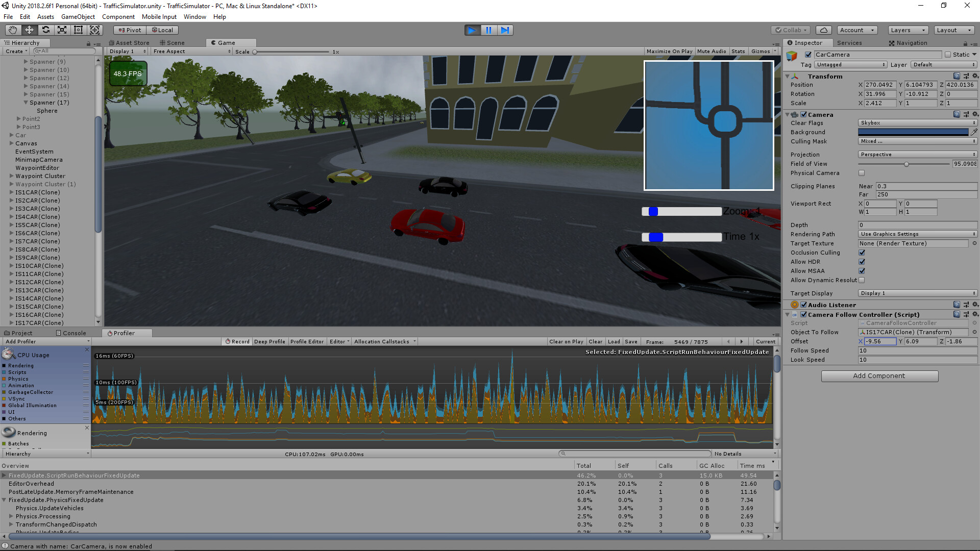Image resolution: width=980 pixels, height=551 pixels.
Task: Select the Scale tool
Action: tap(62, 30)
